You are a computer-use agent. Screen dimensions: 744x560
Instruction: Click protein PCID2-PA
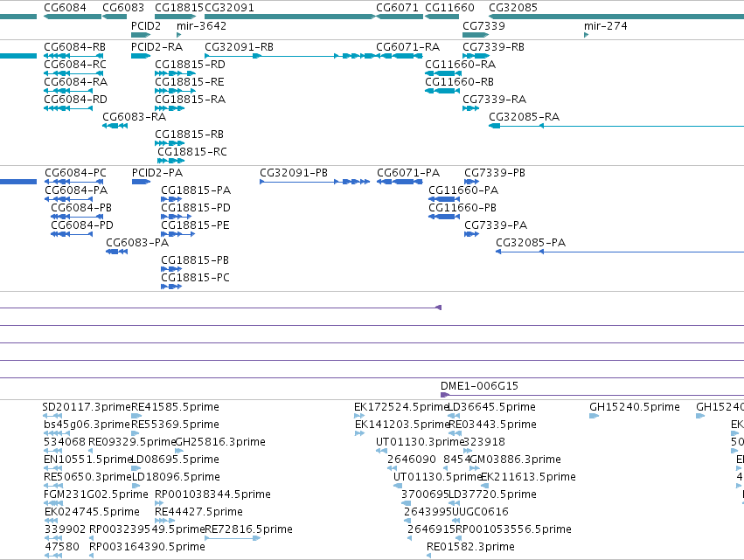[157, 173]
